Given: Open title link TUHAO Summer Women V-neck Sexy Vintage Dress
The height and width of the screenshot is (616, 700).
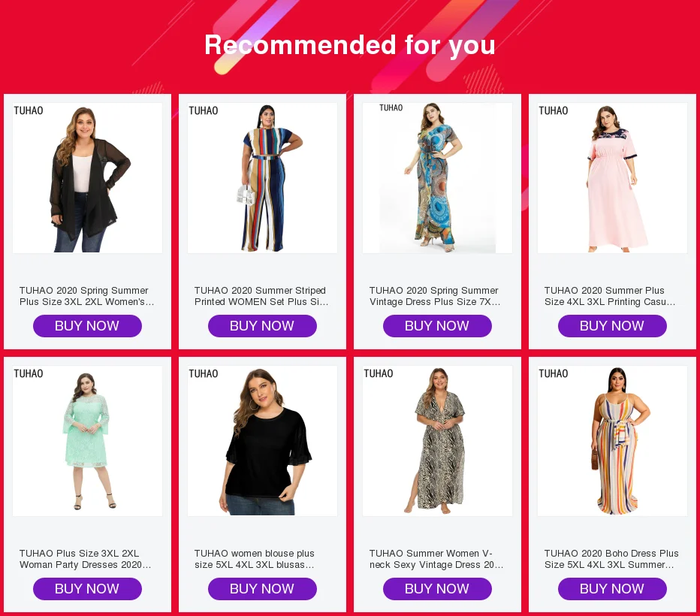Looking at the screenshot, I should pos(436,559).
